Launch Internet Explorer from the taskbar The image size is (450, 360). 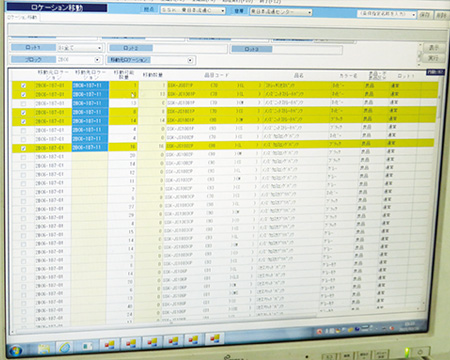coord(65,347)
